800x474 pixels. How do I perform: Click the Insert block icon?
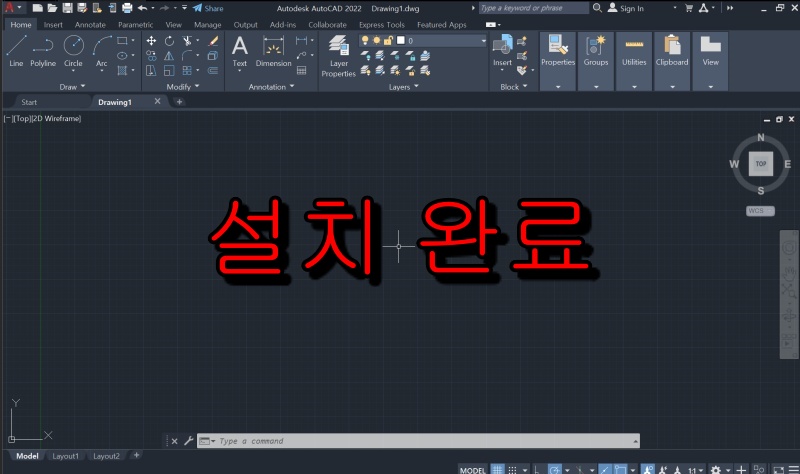pos(502,50)
